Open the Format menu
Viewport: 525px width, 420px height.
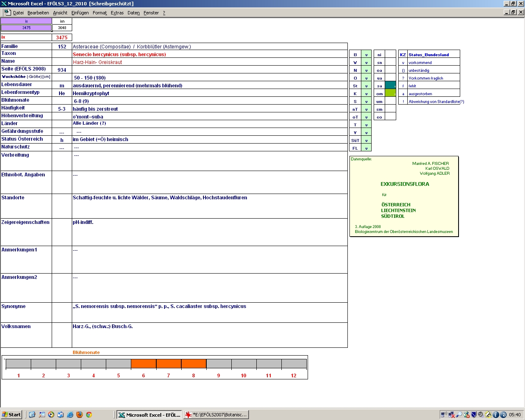100,13
